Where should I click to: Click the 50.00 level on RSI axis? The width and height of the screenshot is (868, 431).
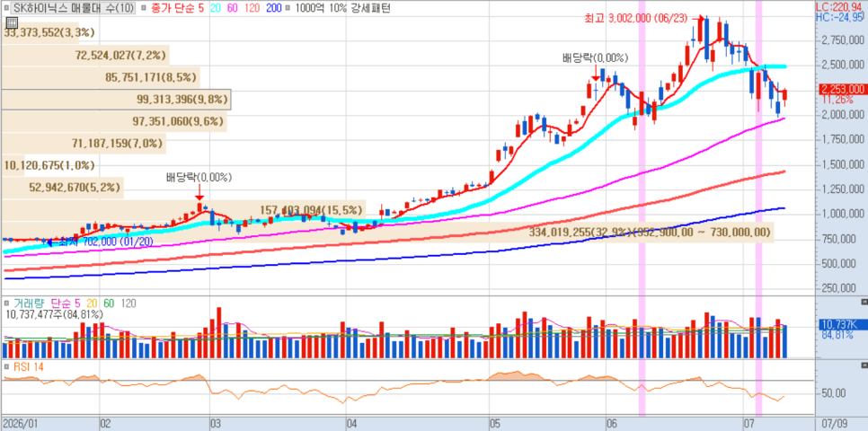[833, 393]
